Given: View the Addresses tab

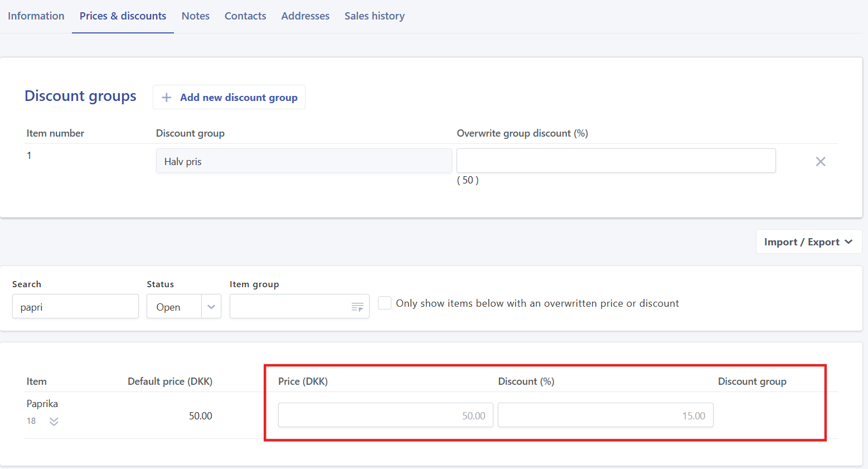Looking at the screenshot, I should click(305, 16).
